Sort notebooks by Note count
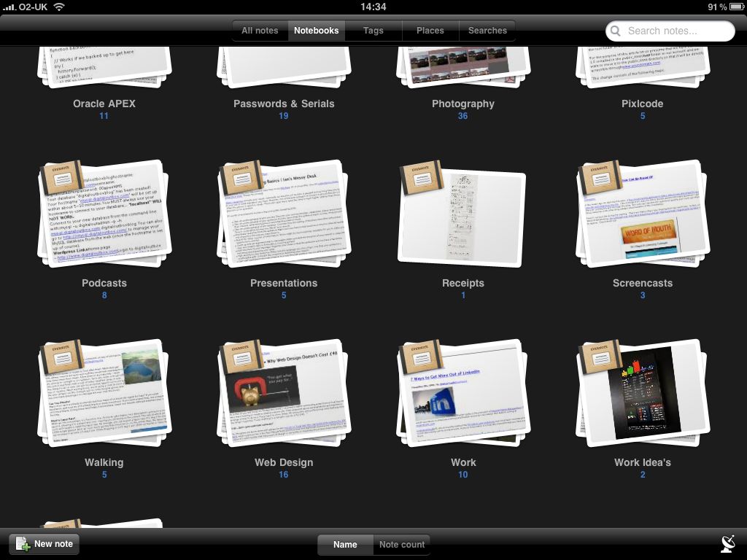This screenshot has height=560, width=747. 401,545
